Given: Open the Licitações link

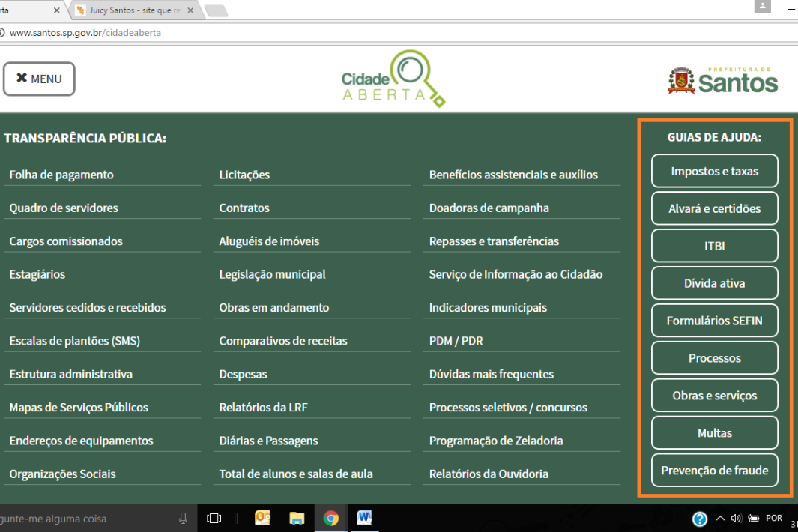Looking at the screenshot, I should (244, 175).
